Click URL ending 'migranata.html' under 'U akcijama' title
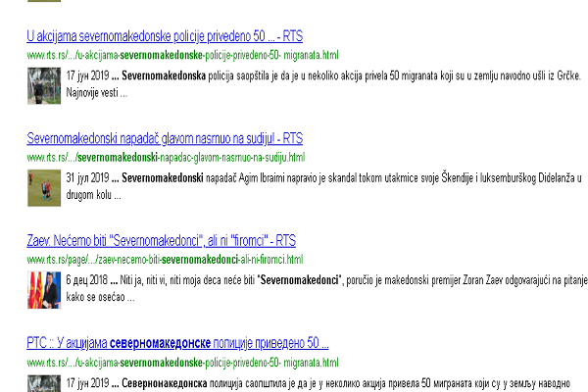 point(182,55)
